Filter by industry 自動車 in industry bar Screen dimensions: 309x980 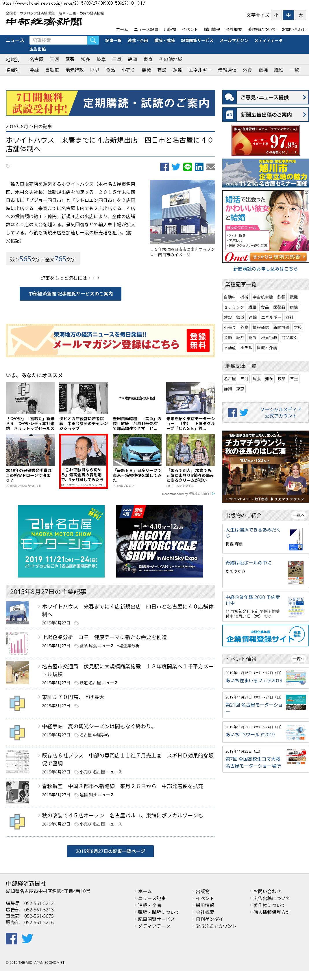(52, 70)
